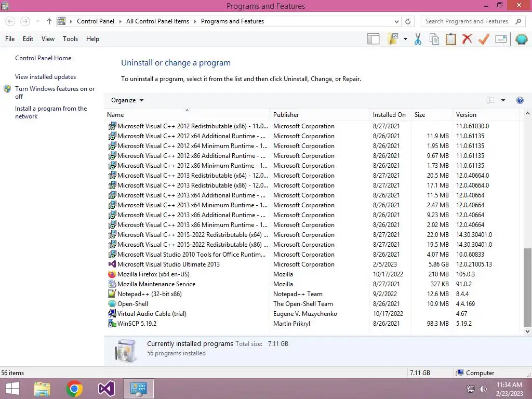This screenshot has height=399, width=532.
Task: Click the volume speaker tray icon
Action: tap(483, 389)
